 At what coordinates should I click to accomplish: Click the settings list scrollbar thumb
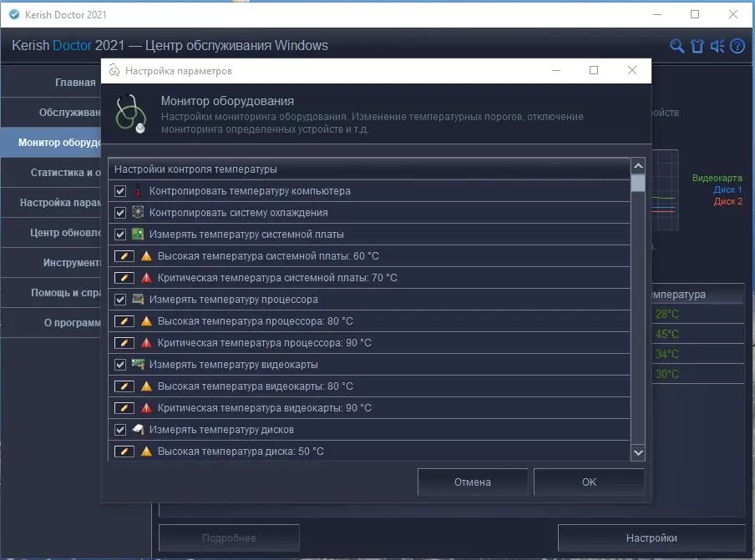638,183
